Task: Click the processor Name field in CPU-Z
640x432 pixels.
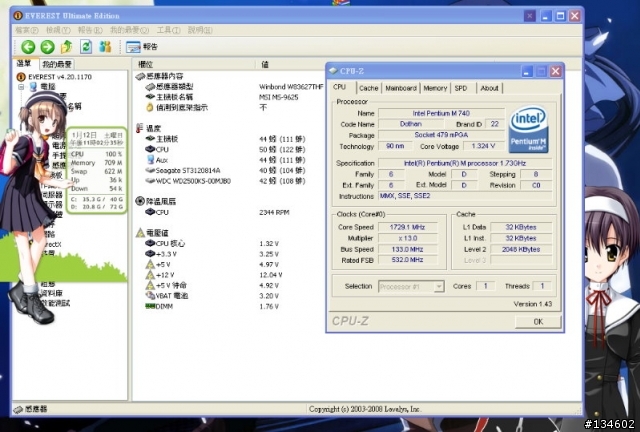Action: [441, 113]
